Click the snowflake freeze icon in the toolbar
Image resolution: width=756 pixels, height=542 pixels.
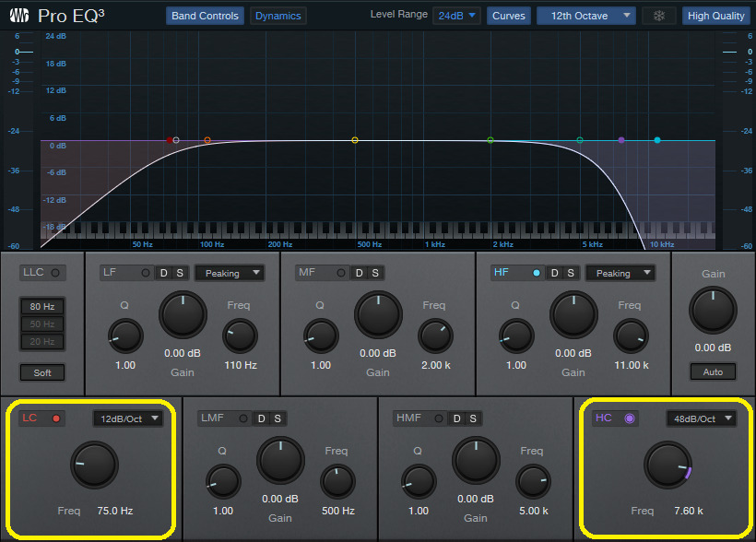click(x=659, y=16)
